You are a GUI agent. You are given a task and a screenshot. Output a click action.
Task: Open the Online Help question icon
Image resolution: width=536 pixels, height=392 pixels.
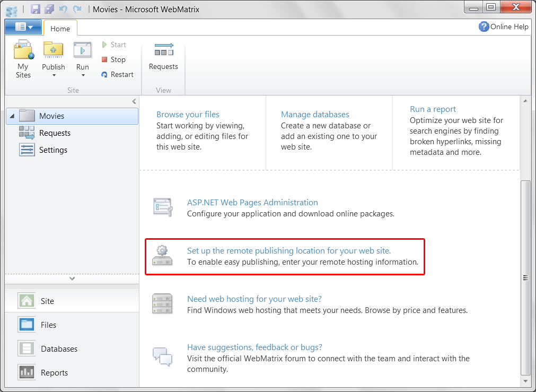point(484,27)
